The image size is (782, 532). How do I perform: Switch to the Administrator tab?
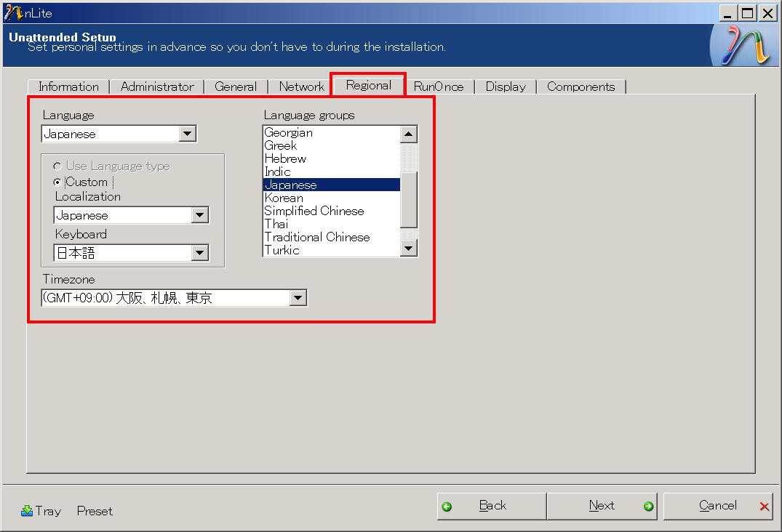[156, 86]
